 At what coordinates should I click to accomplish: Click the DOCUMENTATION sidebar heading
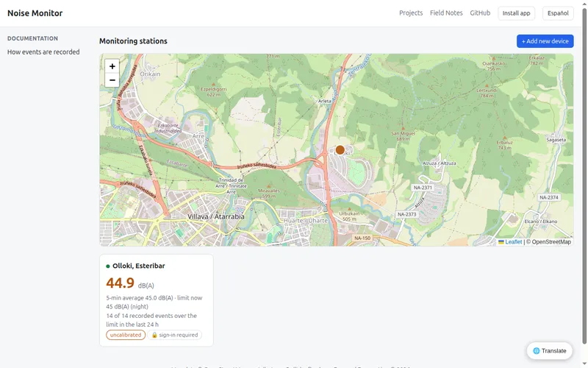32,38
